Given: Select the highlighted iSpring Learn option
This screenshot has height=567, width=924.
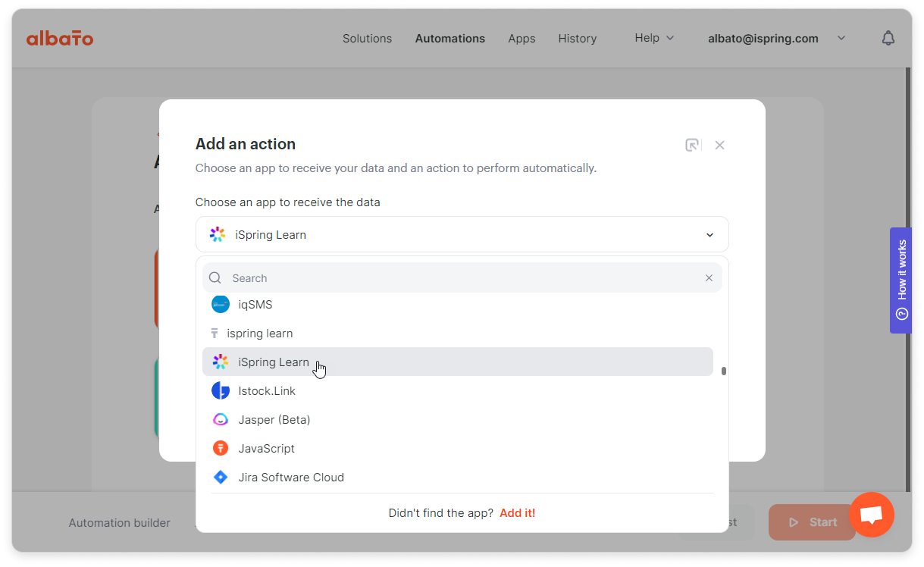Looking at the screenshot, I should coord(458,362).
